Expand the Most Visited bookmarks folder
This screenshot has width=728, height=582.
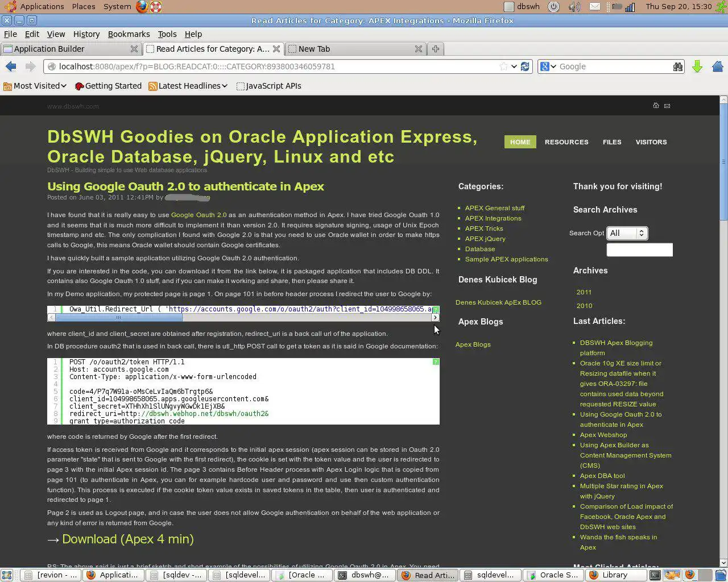(35, 86)
